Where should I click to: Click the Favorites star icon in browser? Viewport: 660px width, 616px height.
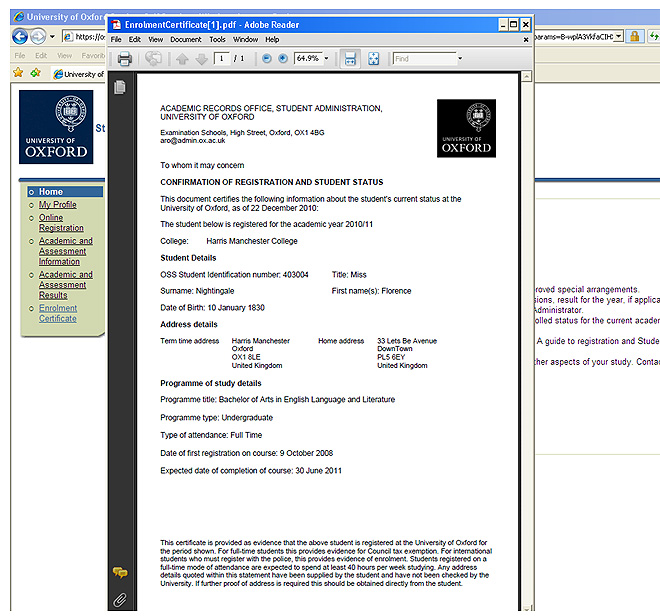point(18,74)
